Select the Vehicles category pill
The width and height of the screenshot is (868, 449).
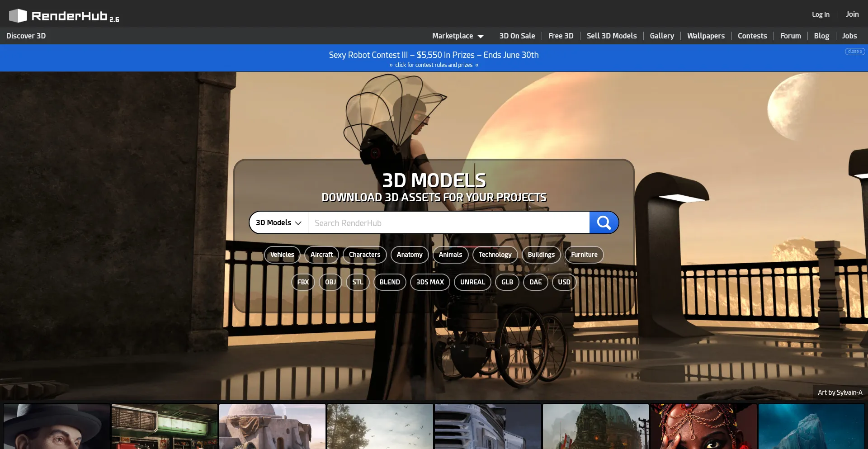pyautogui.click(x=282, y=255)
